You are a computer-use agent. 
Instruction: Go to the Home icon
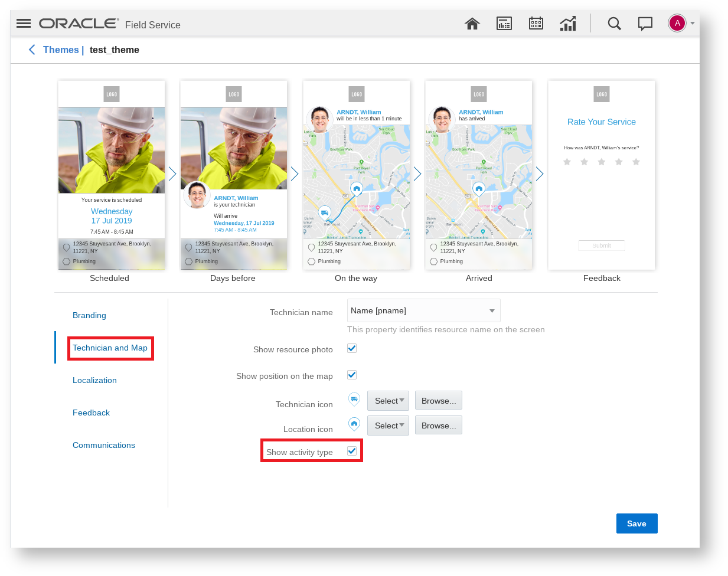[x=472, y=24]
